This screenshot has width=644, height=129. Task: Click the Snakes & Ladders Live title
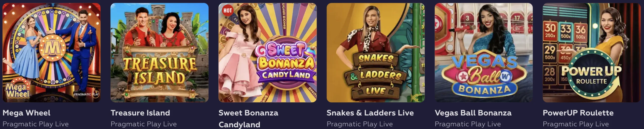(370, 113)
